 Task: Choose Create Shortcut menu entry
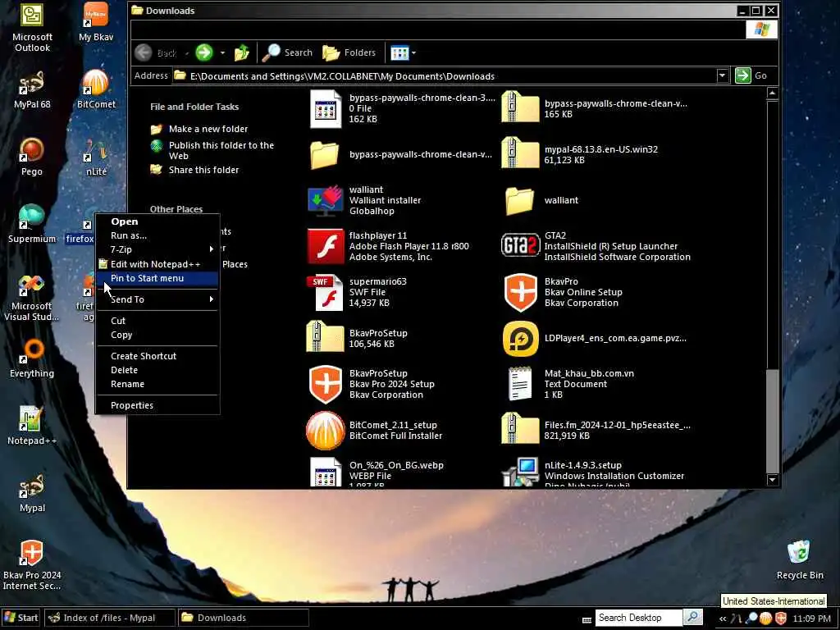[x=157, y=356]
